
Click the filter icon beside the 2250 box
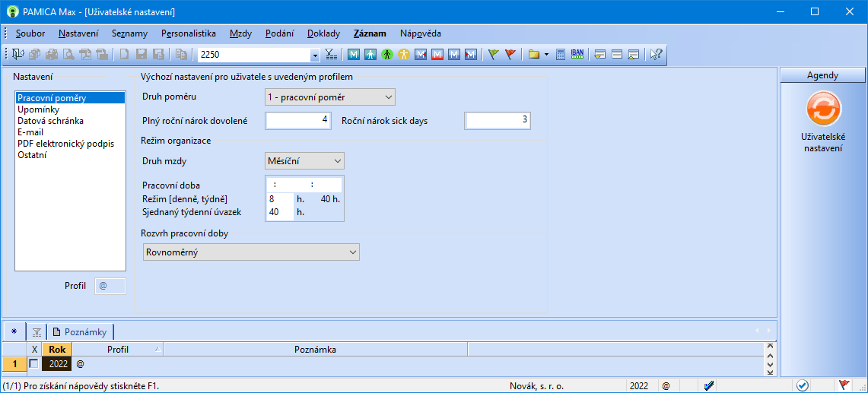(331, 55)
